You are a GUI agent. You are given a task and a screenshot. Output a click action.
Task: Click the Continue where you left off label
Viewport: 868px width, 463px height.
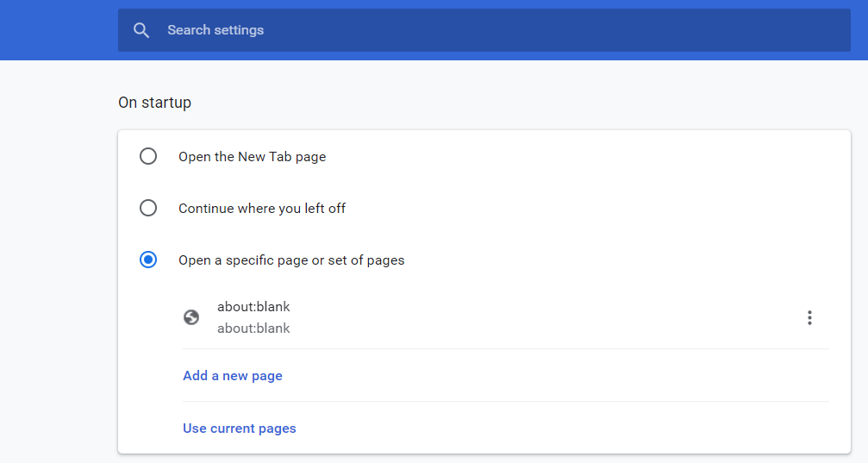262,209
